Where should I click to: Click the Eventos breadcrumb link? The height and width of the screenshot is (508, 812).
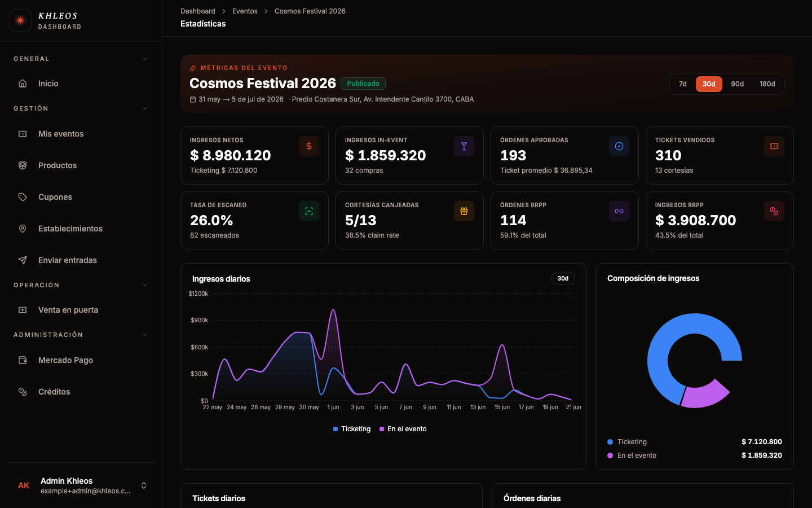point(245,11)
